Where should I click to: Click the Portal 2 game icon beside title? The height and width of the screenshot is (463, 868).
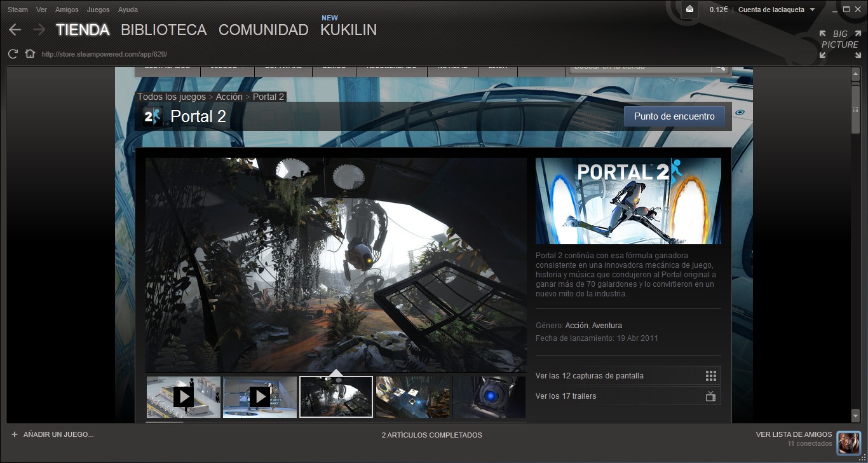pyautogui.click(x=153, y=116)
